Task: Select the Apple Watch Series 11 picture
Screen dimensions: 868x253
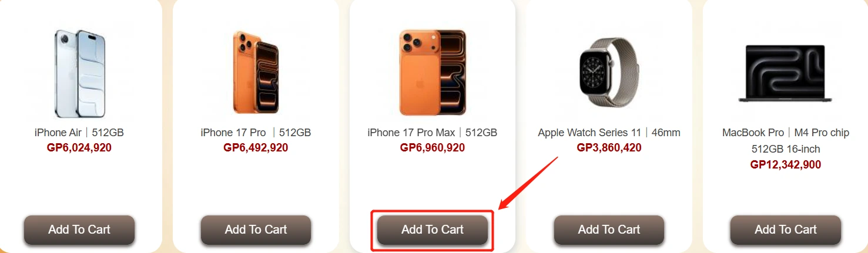Action: point(609,72)
